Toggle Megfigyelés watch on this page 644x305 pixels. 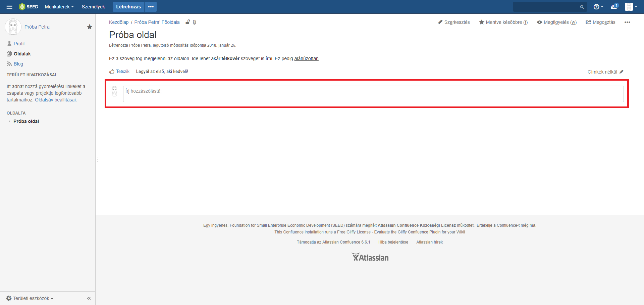556,22
